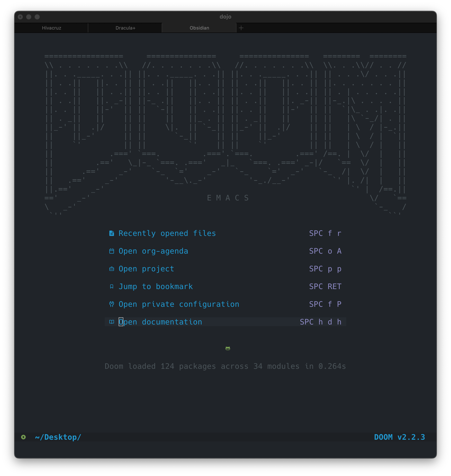
Task: Open org-agenda from dashboard
Action: point(153,251)
